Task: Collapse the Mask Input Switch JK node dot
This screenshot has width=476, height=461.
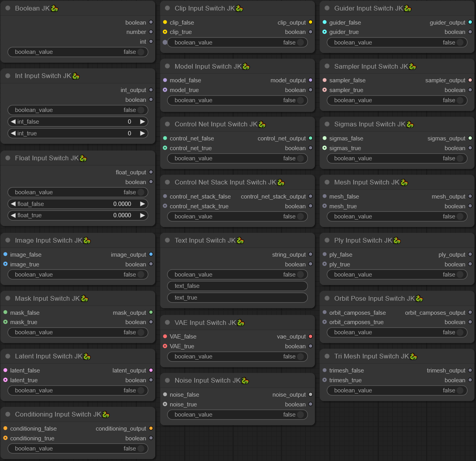Action: coord(8,298)
